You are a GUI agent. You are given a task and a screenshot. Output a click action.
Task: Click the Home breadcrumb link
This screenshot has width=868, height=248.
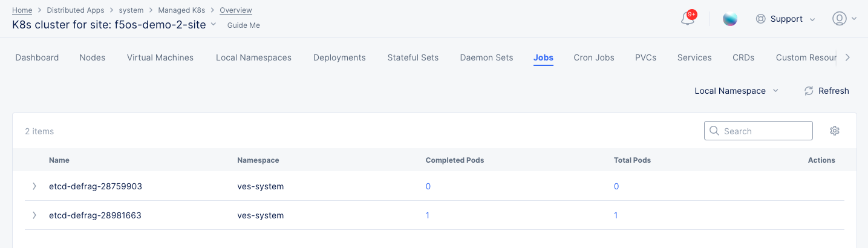pyautogui.click(x=22, y=10)
